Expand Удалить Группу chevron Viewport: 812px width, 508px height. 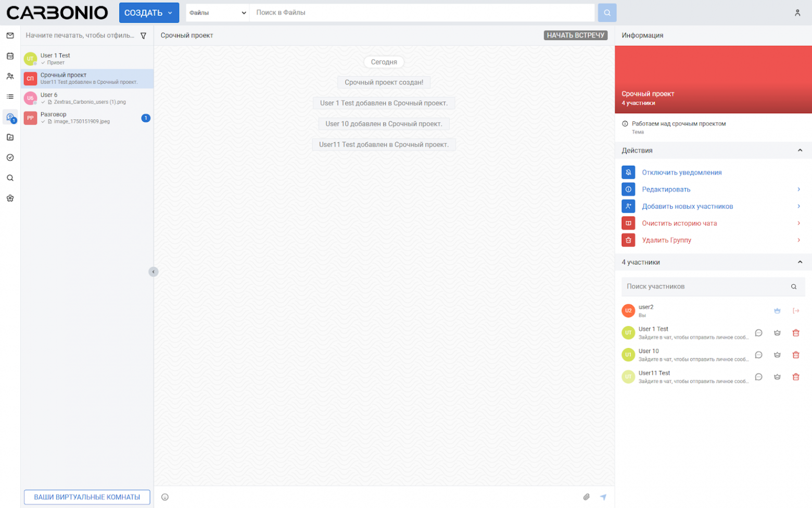[798, 240]
